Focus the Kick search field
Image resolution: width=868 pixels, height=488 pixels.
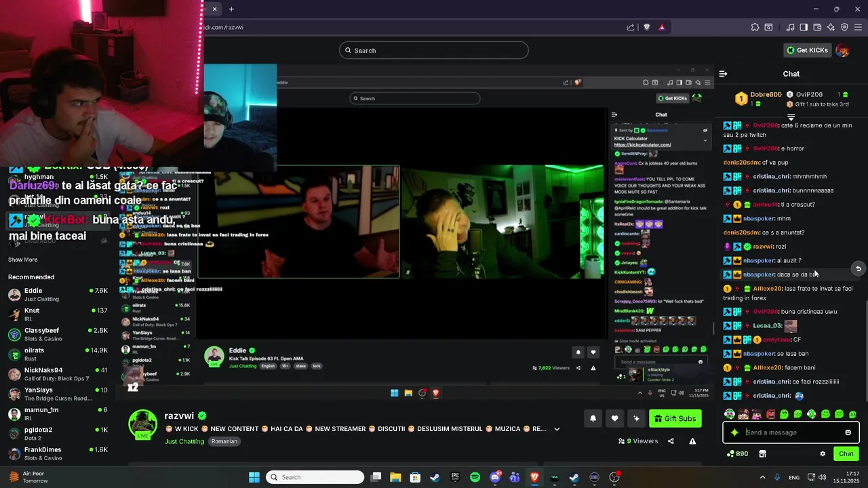tap(434, 50)
